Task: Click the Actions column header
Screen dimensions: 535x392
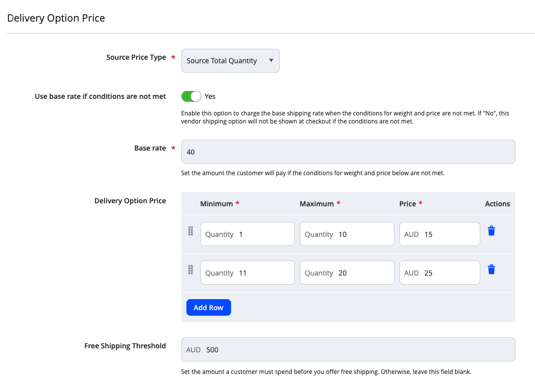Action: (x=497, y=204)
